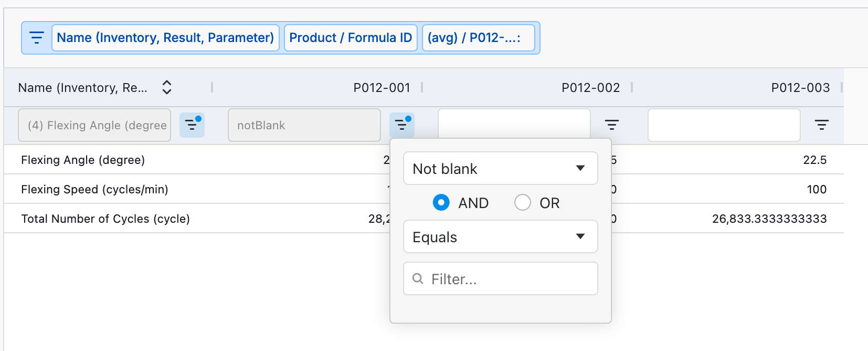Click the Product / Formula ID chip
The height and width of the screenshot is (351, 868).
[x=351, y=38]
